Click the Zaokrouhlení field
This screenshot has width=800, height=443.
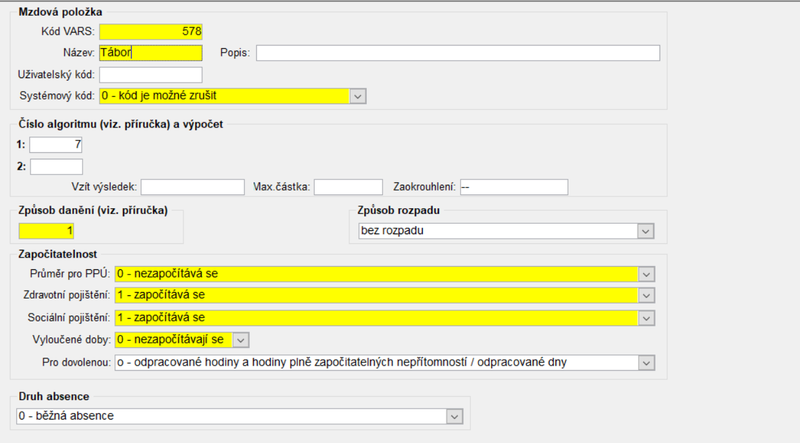514,187
